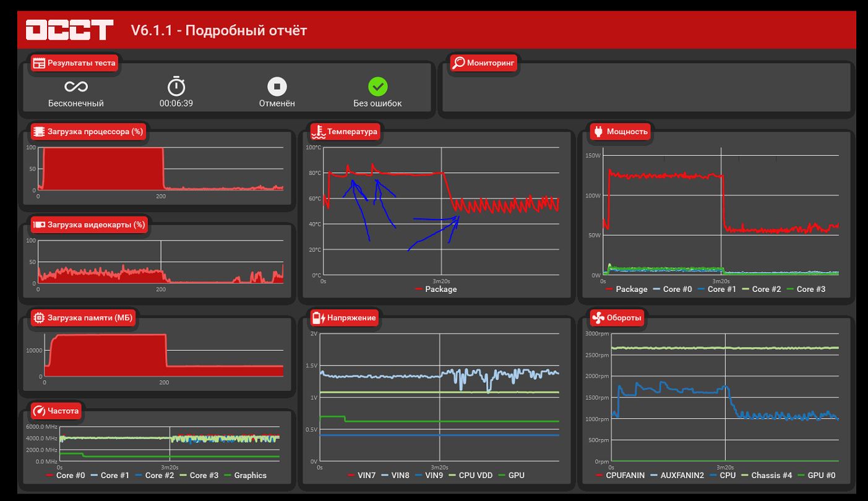This screenshot has width=868, height=501.
Task: Toggle Graphics series in frequency legend
Action: (245, 475)
